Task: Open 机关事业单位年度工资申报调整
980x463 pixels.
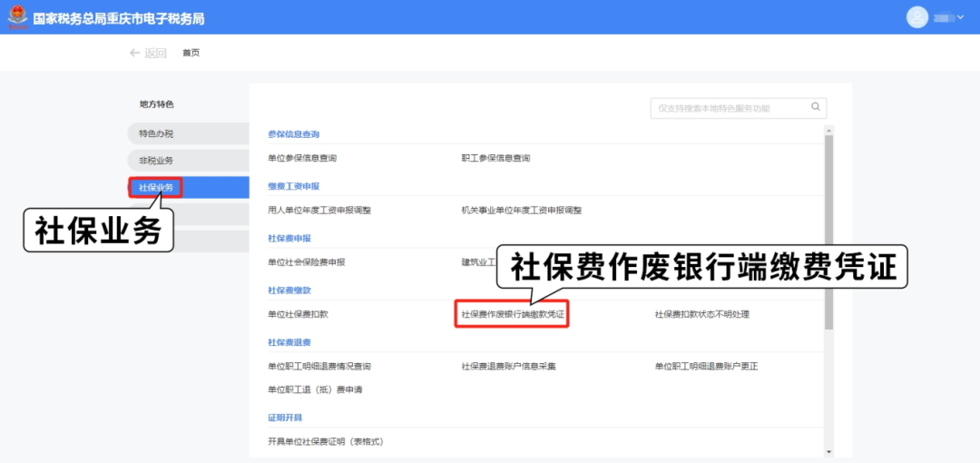Action: coord(522,210)
